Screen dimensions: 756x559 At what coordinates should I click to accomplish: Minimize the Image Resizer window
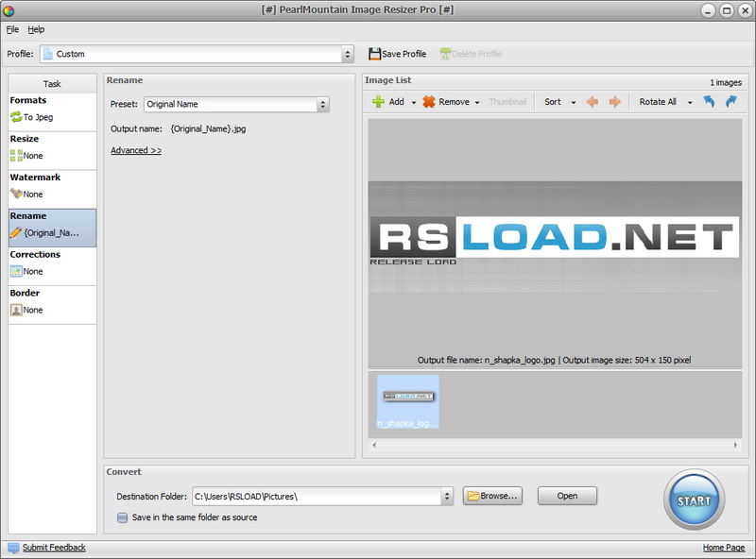pyautogui.click(x=708, y=10)
